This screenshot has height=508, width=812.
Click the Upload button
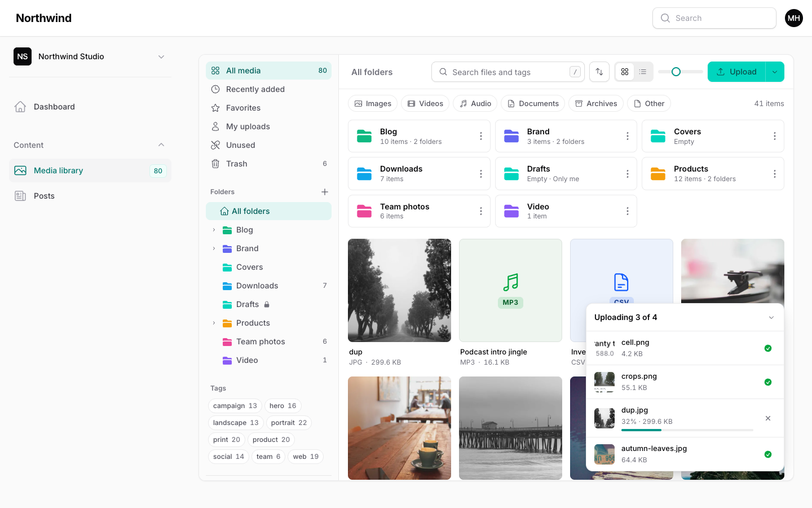coord(736,72)
